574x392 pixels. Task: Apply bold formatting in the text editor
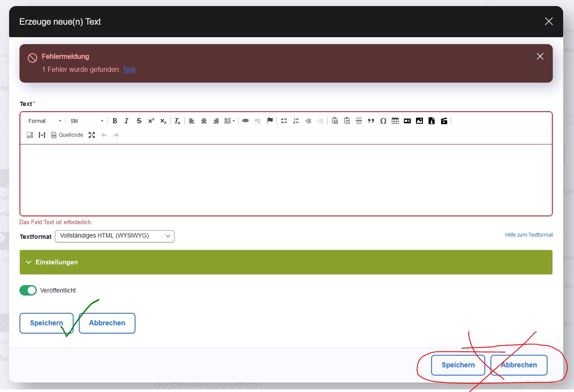tap(115, 121)
